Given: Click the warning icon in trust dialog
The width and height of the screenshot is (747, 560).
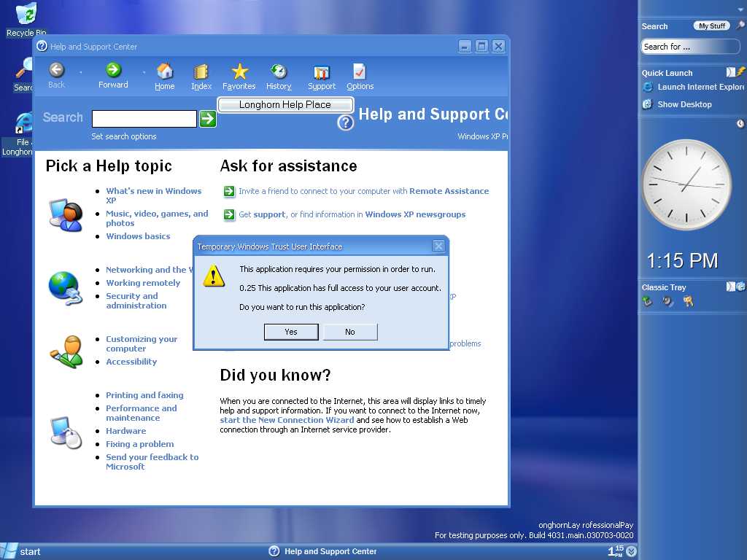Looking at the screenshot, I should pos(214,276).
